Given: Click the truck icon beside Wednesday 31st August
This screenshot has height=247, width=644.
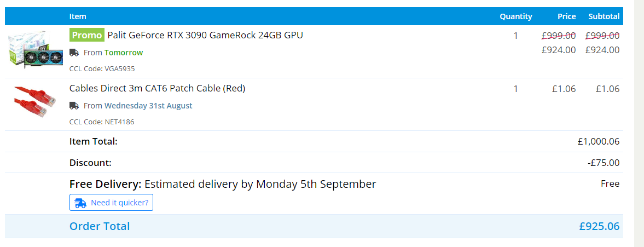Looking at the screenshot, I should click(x=74, y=106).
